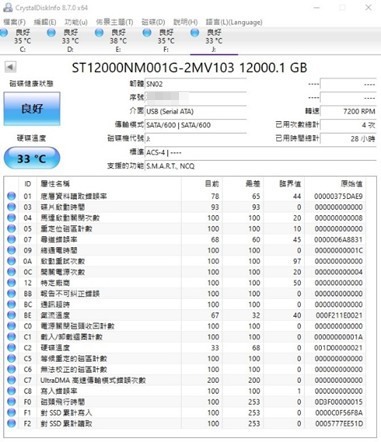
Task: Click the previous disk arrow button
Action: 10,67
